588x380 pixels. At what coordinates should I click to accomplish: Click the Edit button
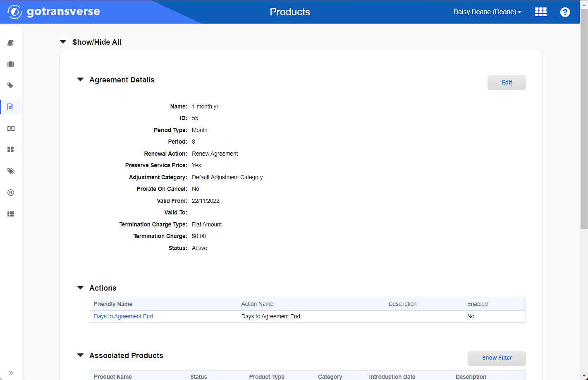point(507,82)
